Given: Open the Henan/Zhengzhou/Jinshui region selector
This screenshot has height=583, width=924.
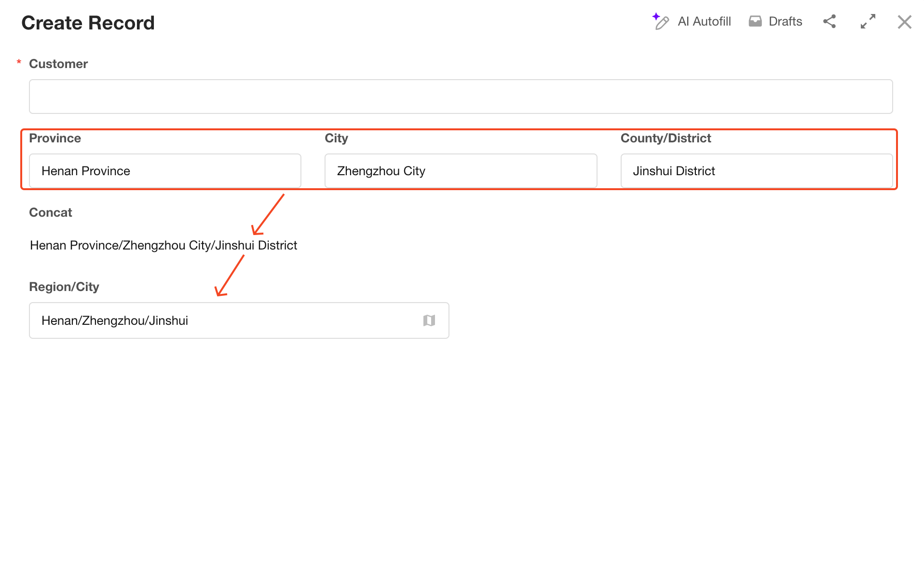Looking at the screenshot, I should pyautogui.click(x=222, y=320).
